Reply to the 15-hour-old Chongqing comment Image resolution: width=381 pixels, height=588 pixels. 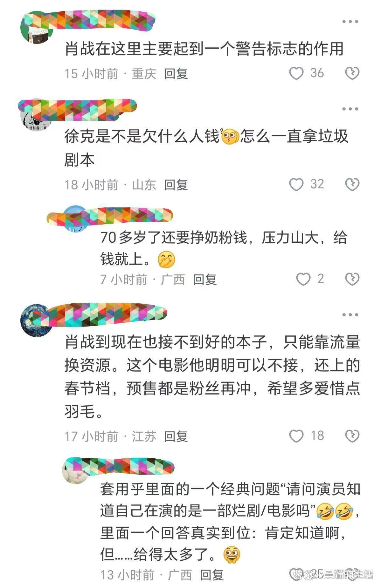point(176,74)
